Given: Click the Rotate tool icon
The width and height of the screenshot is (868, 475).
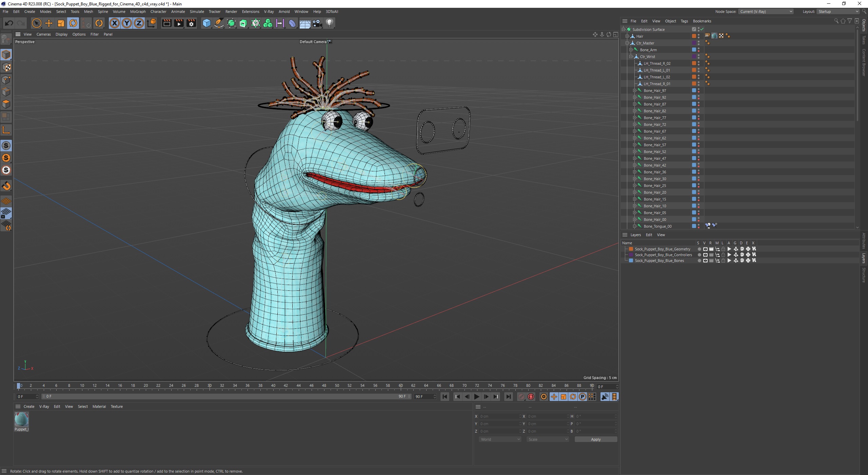Looking at the screenshot, I should [x=73, y=23].
